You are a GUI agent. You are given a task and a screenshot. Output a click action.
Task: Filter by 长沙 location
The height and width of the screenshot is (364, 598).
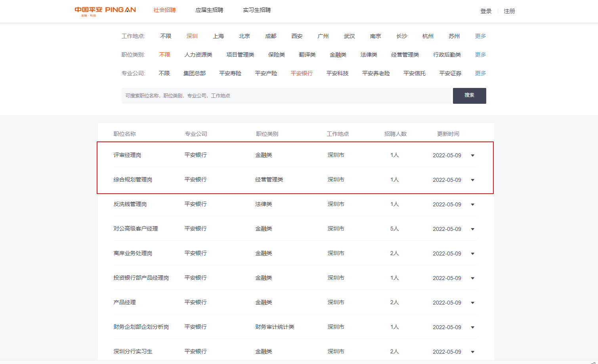pyautogui.click(x=402, y=36)
